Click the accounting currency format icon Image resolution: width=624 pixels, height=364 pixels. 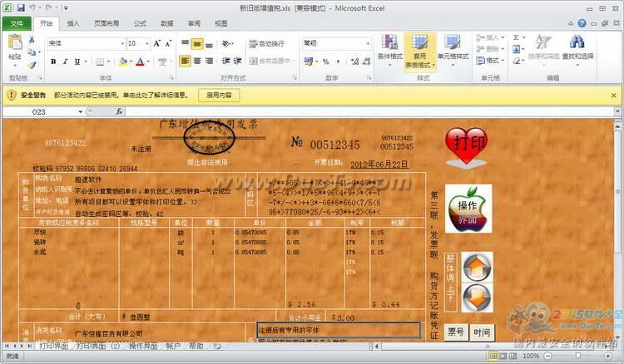(308, 61)
